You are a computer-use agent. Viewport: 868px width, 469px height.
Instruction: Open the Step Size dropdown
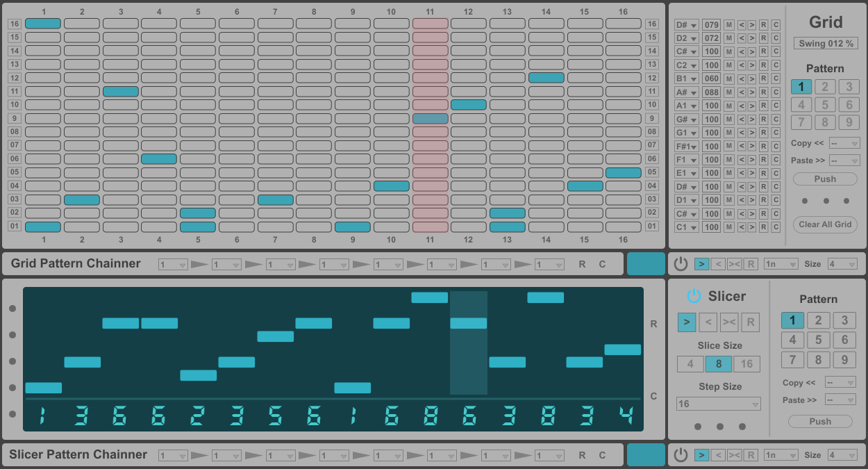719,404
